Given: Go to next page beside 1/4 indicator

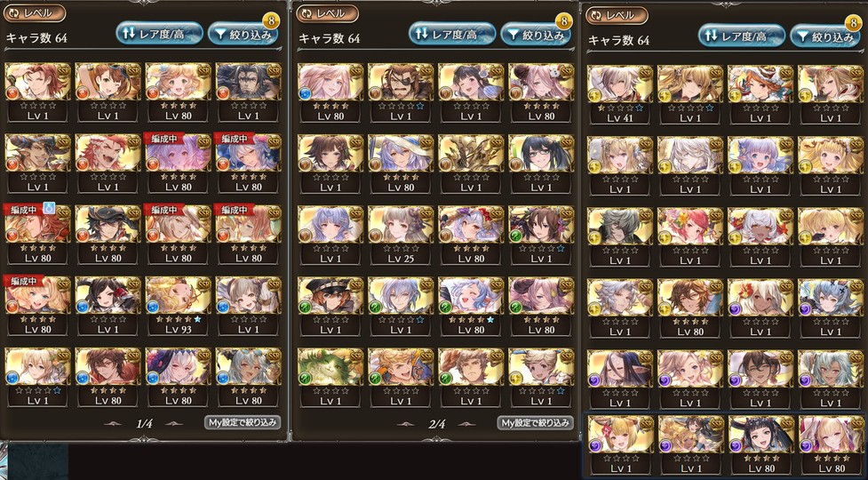Looking at the screenshot, I should click(175, 424).
